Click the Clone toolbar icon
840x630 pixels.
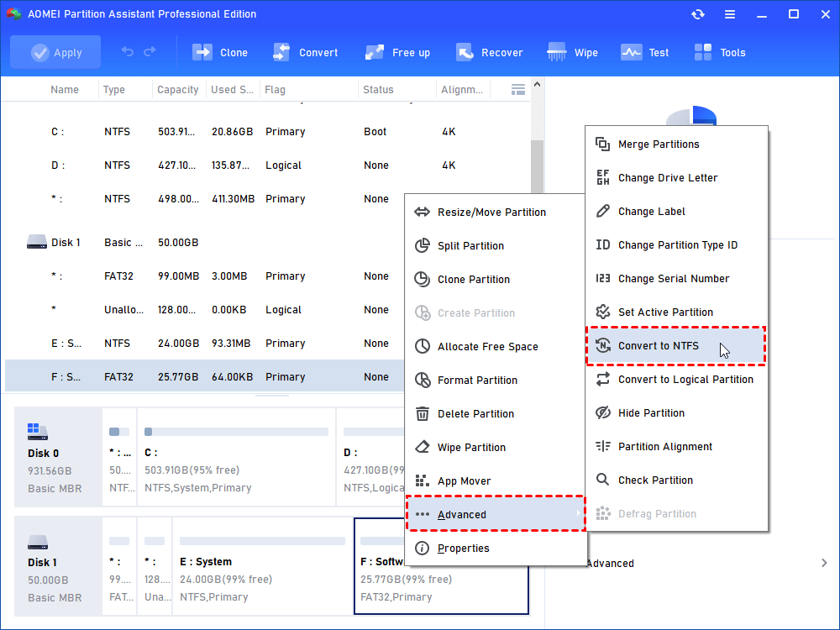(202, 52)
